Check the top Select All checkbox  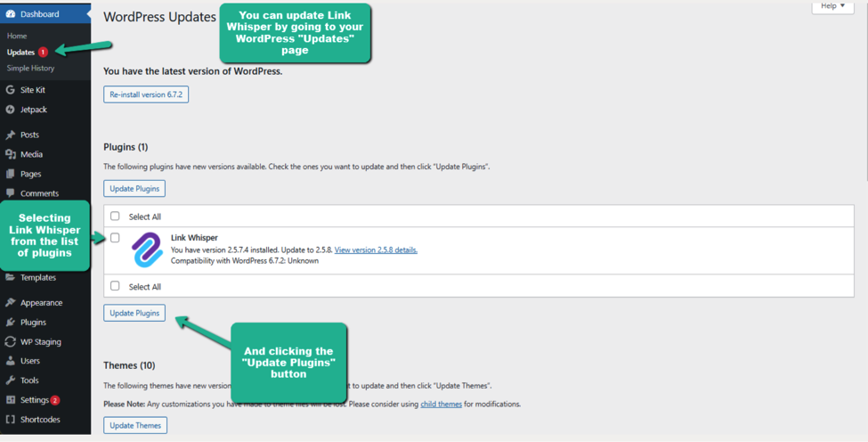115,216
